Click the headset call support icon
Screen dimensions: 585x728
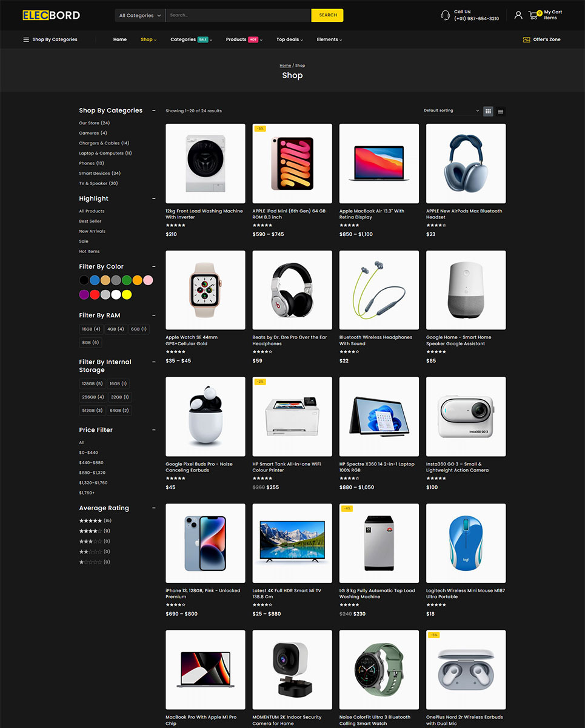[x=445, y=15]
